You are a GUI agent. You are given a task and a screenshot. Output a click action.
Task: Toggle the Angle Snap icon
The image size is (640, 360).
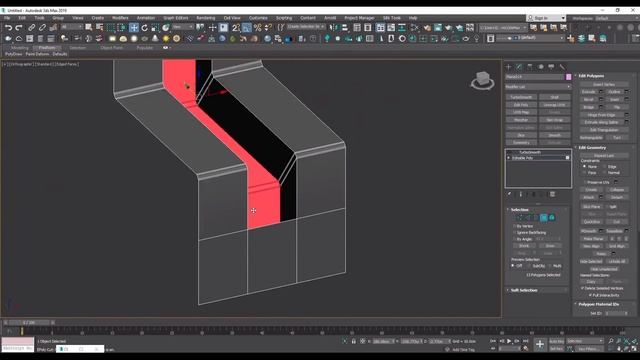click(247, 28)
